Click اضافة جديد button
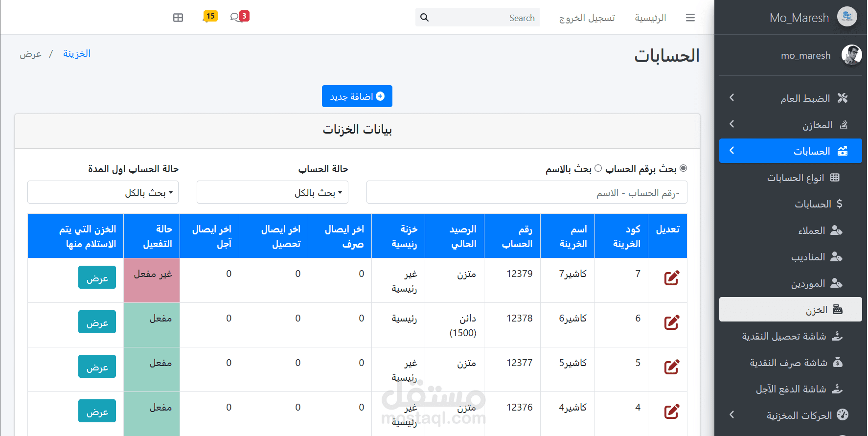 (x=357, y=96)
